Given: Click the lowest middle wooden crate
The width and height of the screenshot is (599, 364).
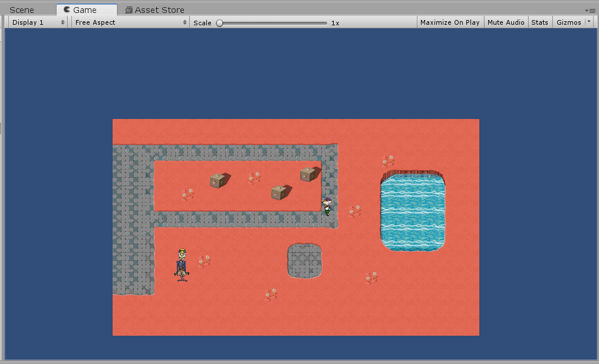Looking at the screenshot, I should [x=279, y=192].
